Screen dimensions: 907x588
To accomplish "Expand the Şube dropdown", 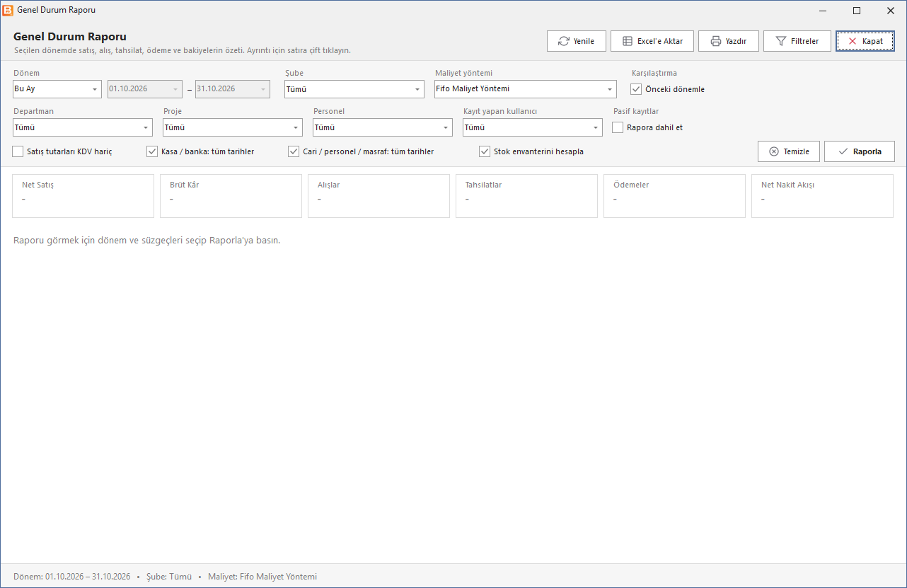I will tap(354, 89).
